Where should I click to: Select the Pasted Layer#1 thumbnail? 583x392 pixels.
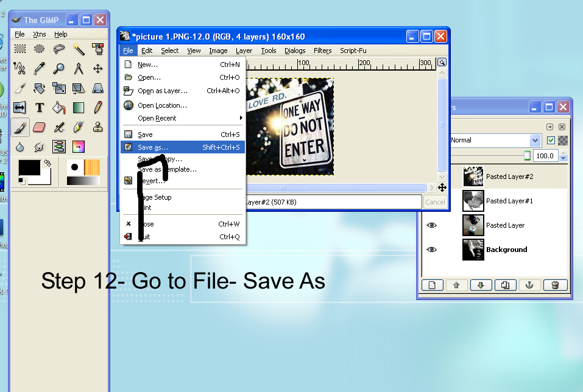(x=473, y=201)
